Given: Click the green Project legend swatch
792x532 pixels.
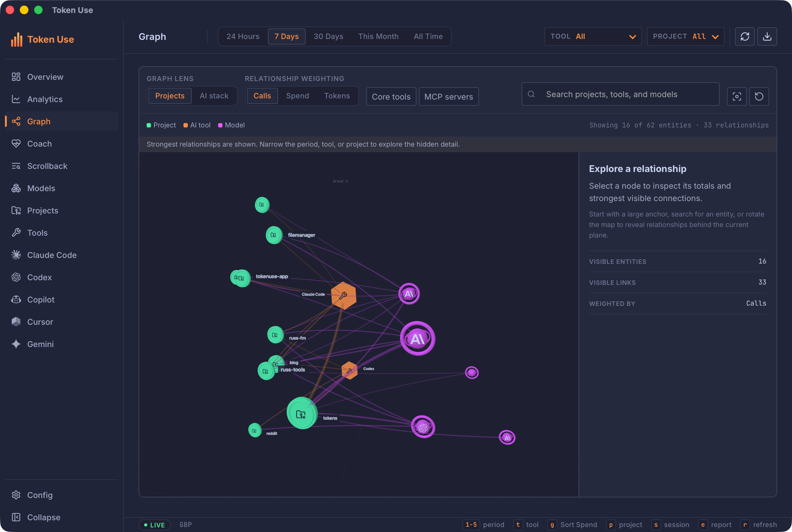Looking at the screenshot, I should (148, 125).
